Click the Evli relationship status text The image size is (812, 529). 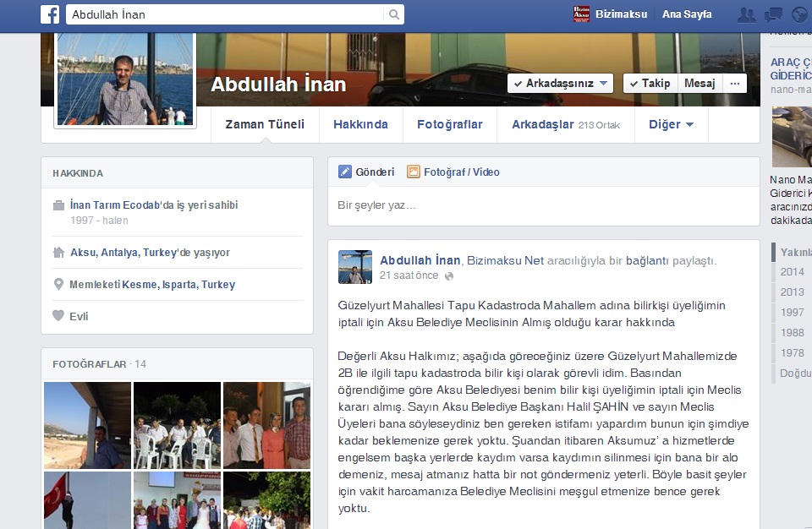(79, 316)
